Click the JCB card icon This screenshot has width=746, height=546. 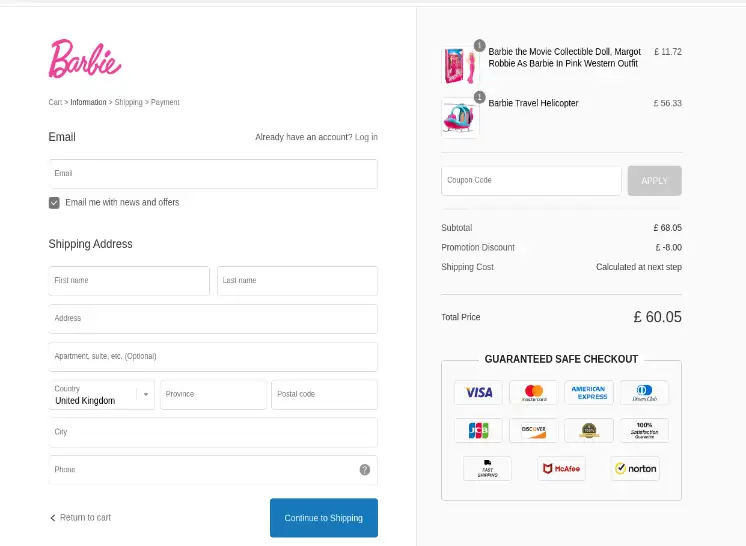[x=478, y=430]
